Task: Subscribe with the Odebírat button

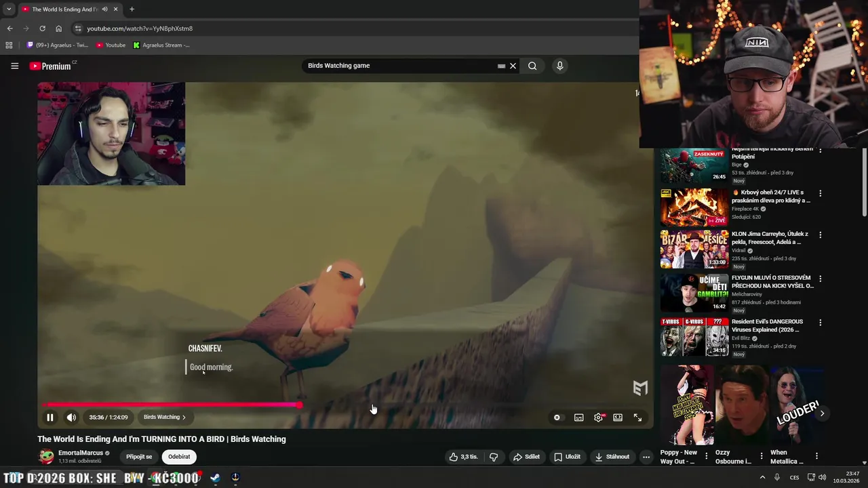Action: [179, 457]
